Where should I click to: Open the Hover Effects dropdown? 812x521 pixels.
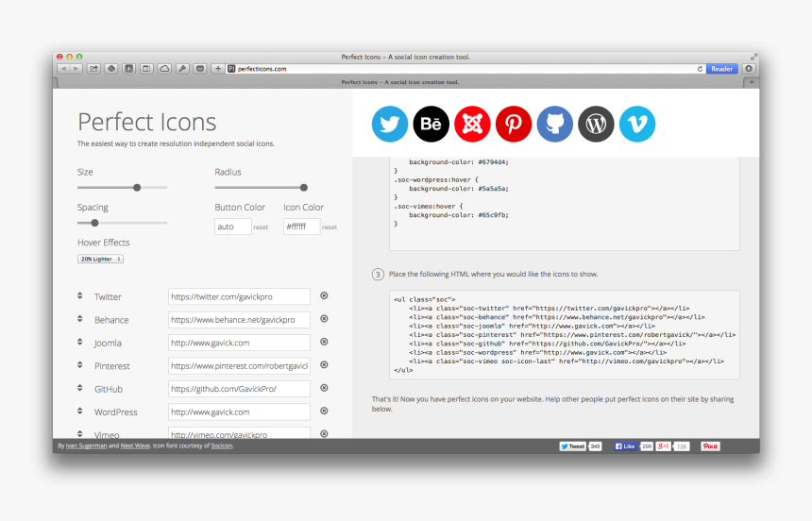pos(100,259)
